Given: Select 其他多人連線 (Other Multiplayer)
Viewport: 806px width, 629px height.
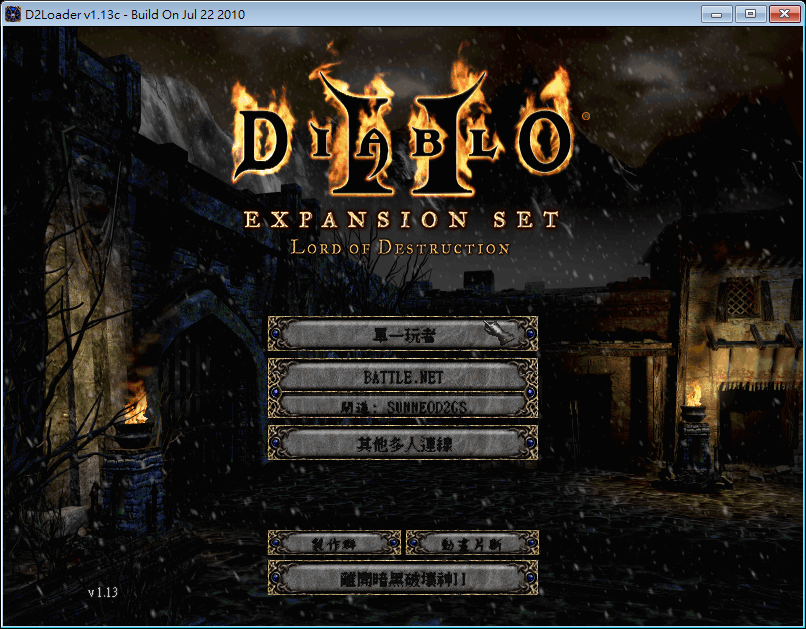Looking at the screenshot, I should [403, 445].
